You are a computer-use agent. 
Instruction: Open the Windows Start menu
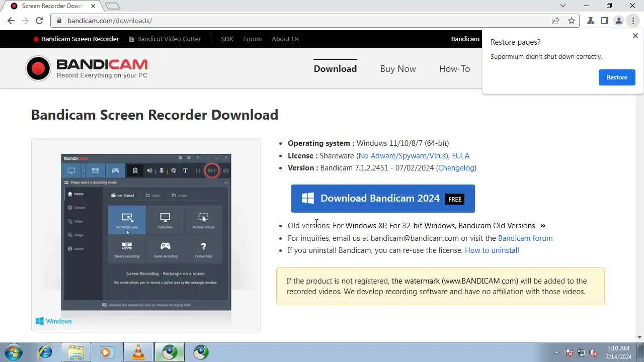[x=13, y=352]
